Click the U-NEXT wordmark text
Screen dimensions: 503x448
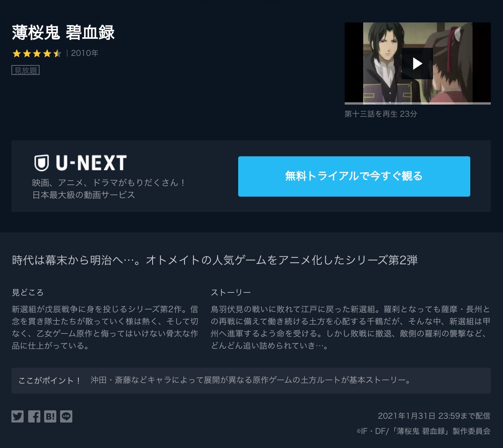coord(91,163)
